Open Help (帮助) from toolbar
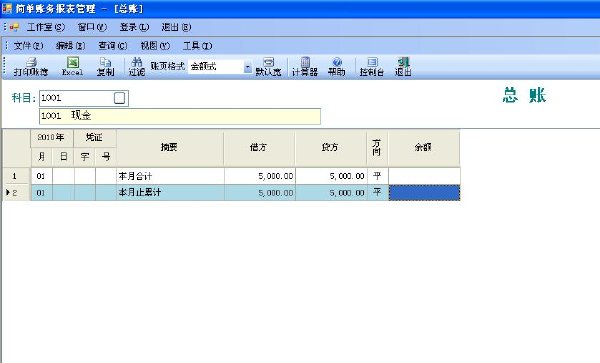600x363 pixels. tap(337, 67)
